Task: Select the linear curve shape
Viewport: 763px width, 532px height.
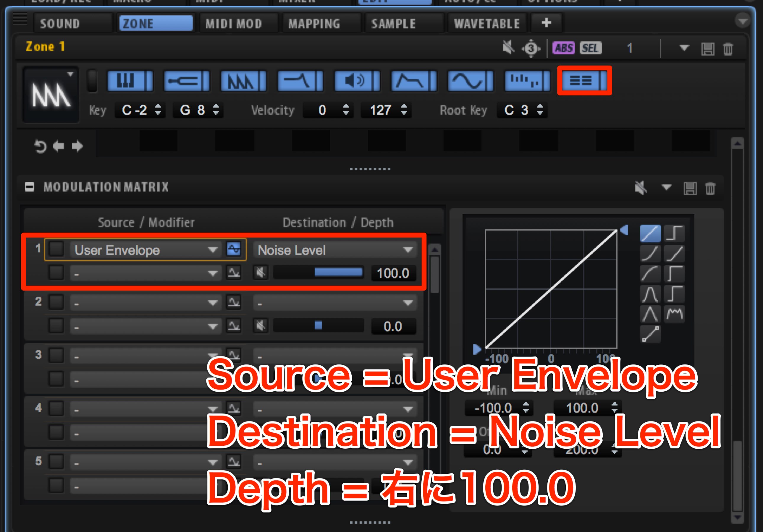Action: coord(650,233)
